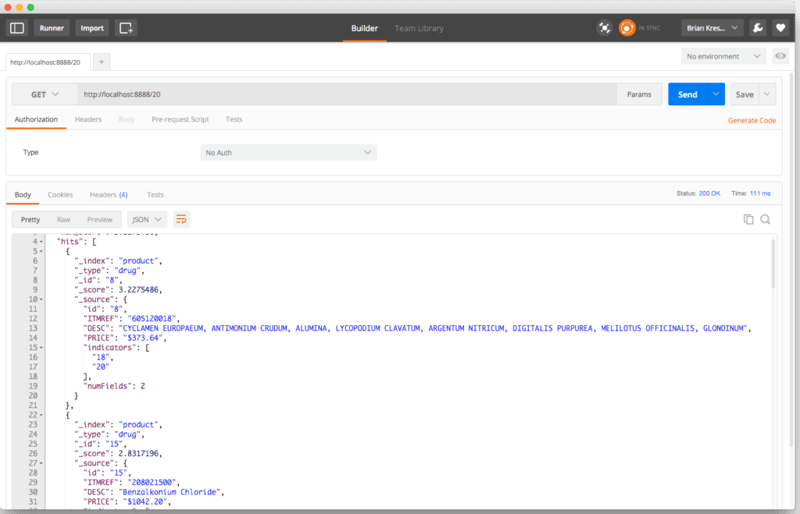Image resolution: width=800 pixels, height=514 pixels.
Task: Click the interceptor satellite icon
Action: pos(604,28)
